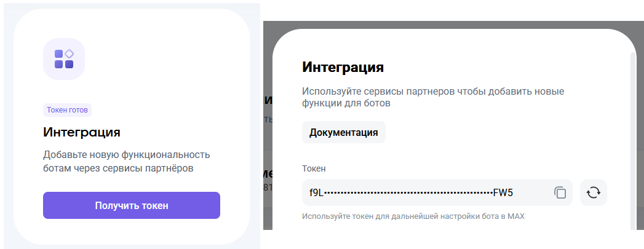Click the hidden dots in the token
The height and width of the screenshot is (249, 644).
click(x=409, y=193)
